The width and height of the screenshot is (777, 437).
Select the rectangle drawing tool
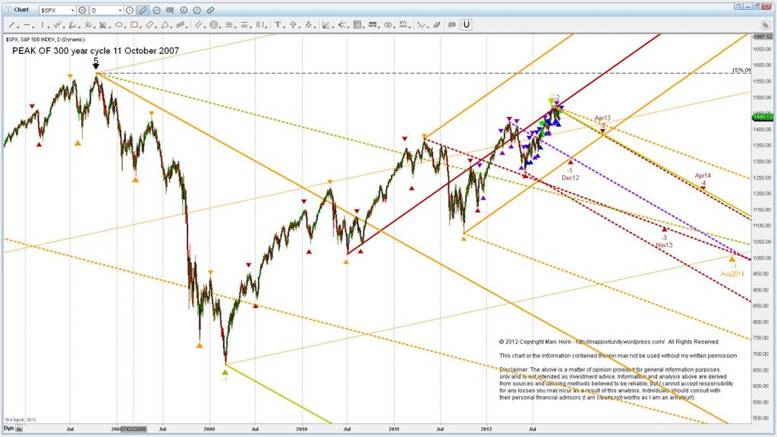point(134,25)
